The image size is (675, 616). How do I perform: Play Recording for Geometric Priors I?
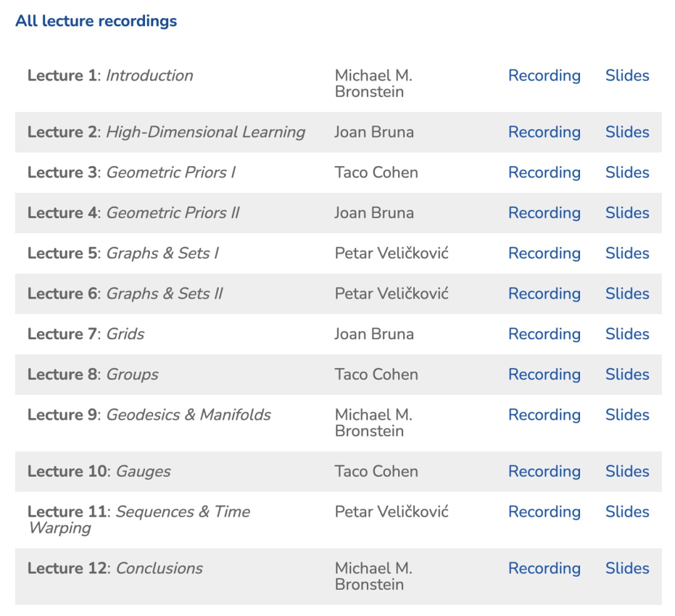(x=544, y=172)
